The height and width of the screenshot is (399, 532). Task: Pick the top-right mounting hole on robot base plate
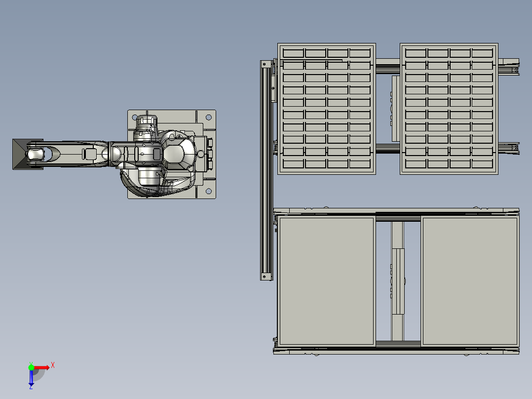click(x=209, y=117)
